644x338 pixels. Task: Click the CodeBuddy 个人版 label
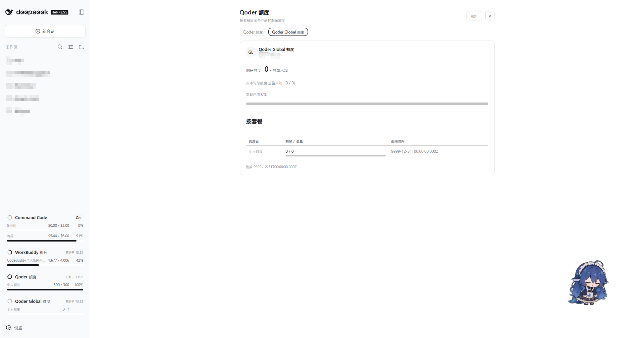coord(26,260)
